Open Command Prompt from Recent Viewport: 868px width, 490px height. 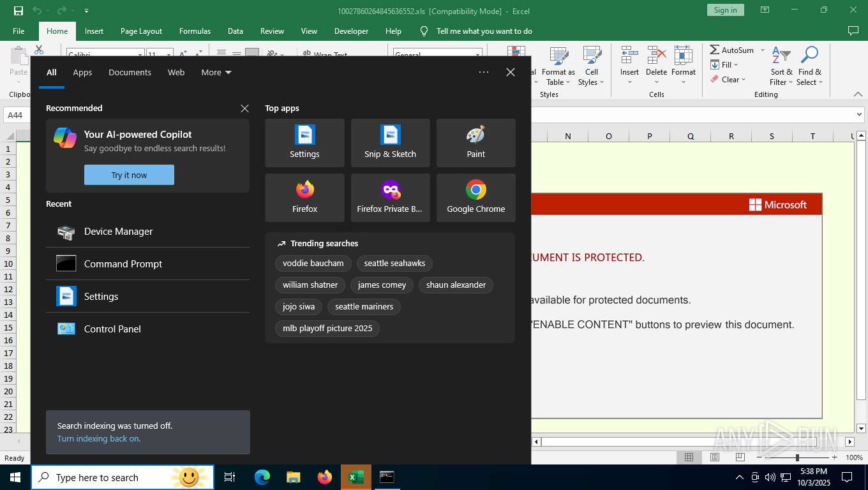[147, 264]
